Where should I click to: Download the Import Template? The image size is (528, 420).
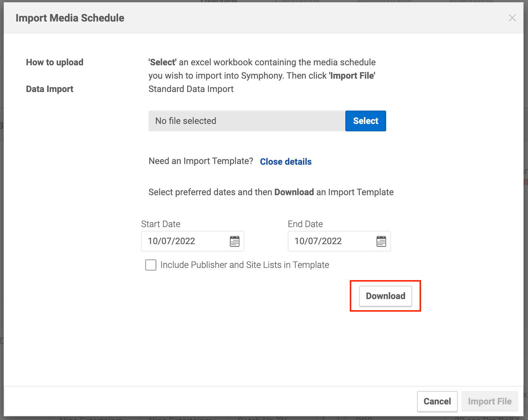coord(385,296)
